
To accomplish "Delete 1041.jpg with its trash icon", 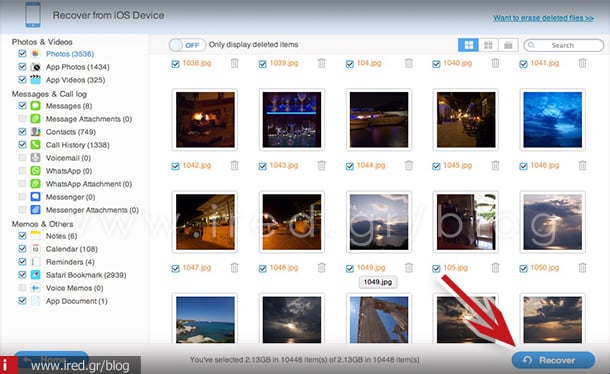I will [582, 63].
